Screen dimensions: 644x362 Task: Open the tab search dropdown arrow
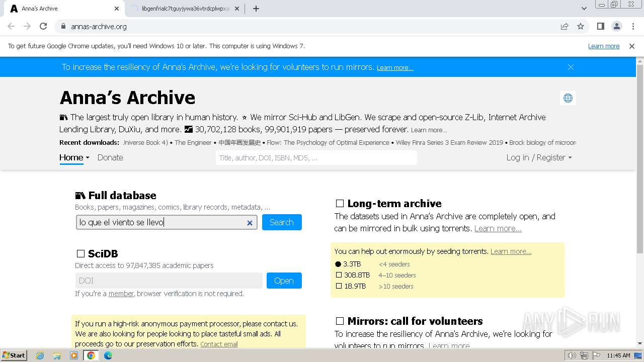point(584,9)
